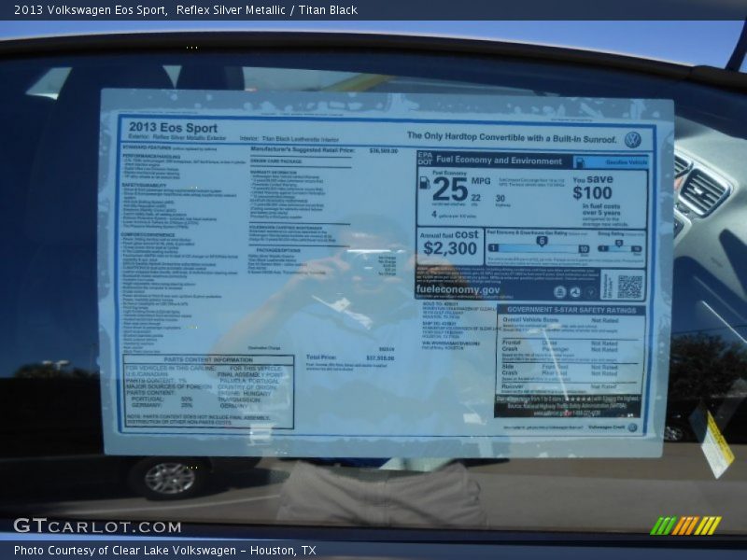Click the yellow tag on the windshield at right

pos(718,443)
